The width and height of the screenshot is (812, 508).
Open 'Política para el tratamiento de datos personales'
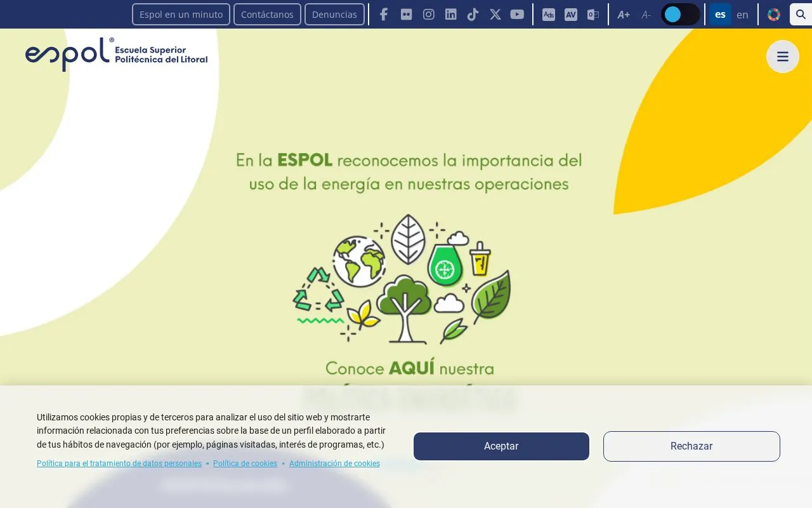point(119,464)
